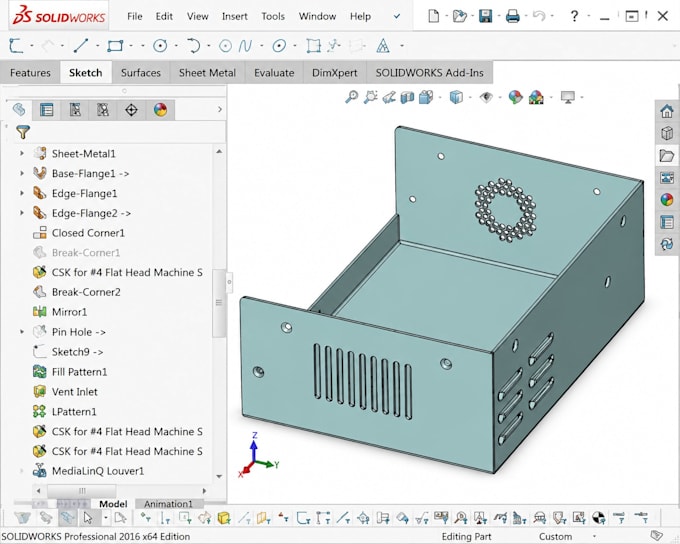Open the Insert menu
Screen dimensions: 680x544
click(235, 16)
